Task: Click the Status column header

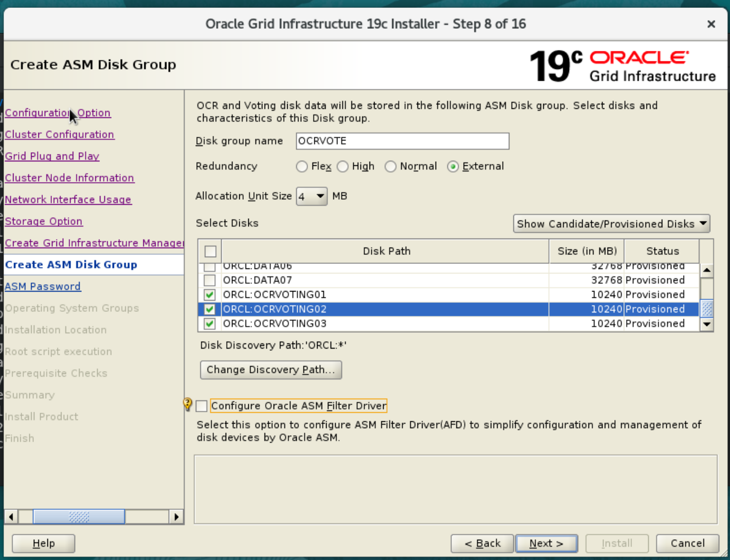Action: (x=662, y=252)
